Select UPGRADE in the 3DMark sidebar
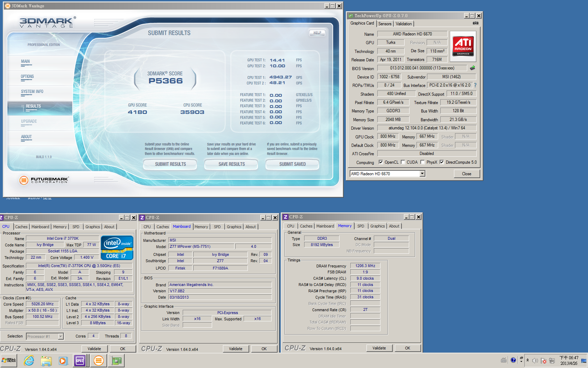The width and height of the screenshot is (588, 368). point(29,121)
